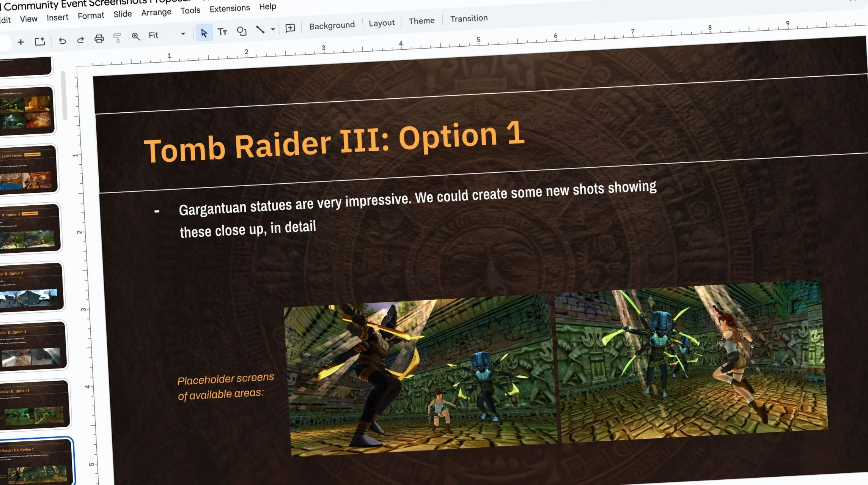The width and height of the screenshot is (868, 485).
Task: Select the Line tool
Action: pos(260,30)
